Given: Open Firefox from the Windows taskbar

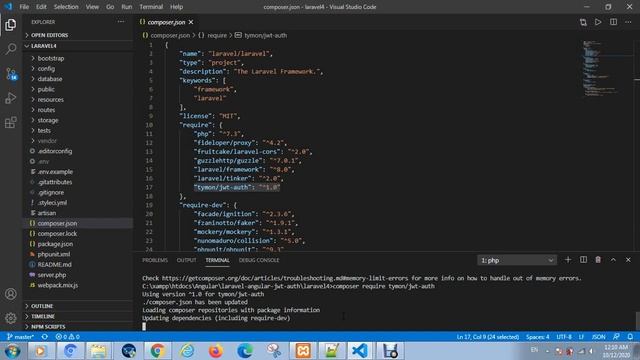Looking at the screenshot, I should click(x=216, y=351).
